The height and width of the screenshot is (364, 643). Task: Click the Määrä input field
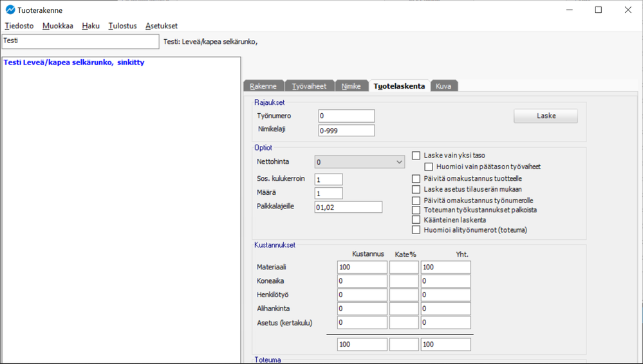pos(328,193)
